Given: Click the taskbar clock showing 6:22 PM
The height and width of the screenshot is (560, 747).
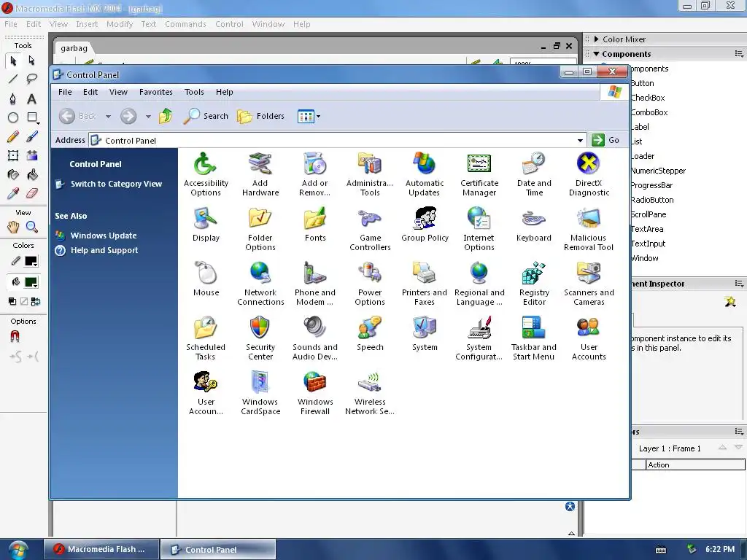Looking at the screenshot, I should 720,549.
